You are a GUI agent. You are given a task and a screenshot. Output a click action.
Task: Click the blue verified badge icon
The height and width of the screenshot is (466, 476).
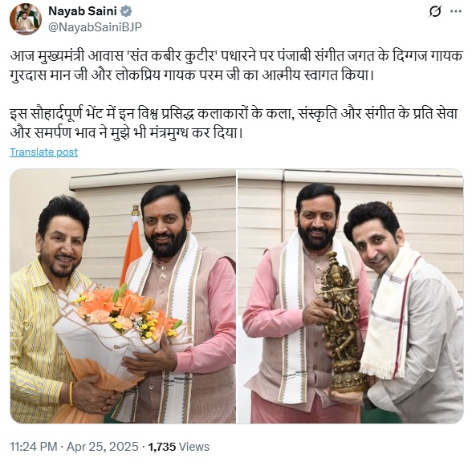pos(126,11)
